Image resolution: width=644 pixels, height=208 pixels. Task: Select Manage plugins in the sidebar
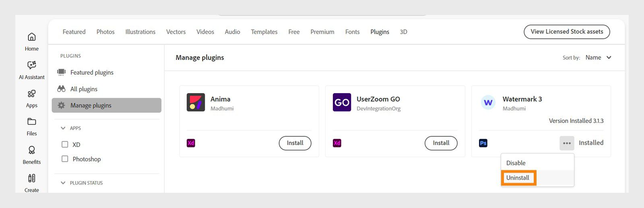(107, 105)
